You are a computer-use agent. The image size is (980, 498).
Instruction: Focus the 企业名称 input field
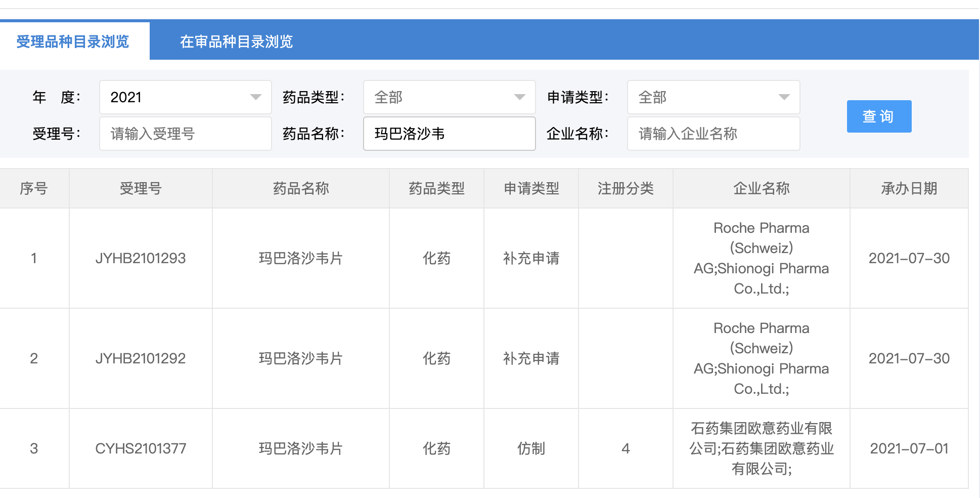[713, 134]
